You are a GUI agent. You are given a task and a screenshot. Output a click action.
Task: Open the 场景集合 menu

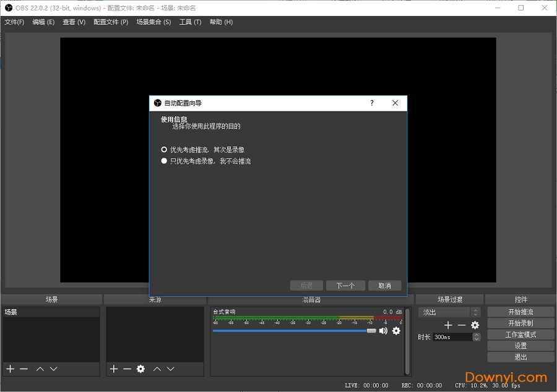[153, 22]
